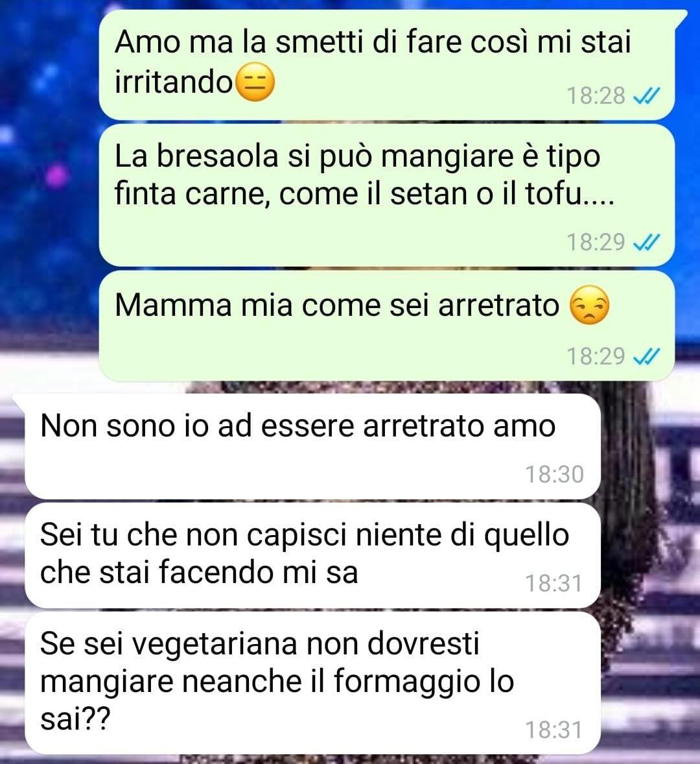Image resolution: width=700 pixels, height=764 pixels.
Task: Click the 18:29 timestamp on the bresaola message
Action: pyautogui.click(x=596, y=242)
